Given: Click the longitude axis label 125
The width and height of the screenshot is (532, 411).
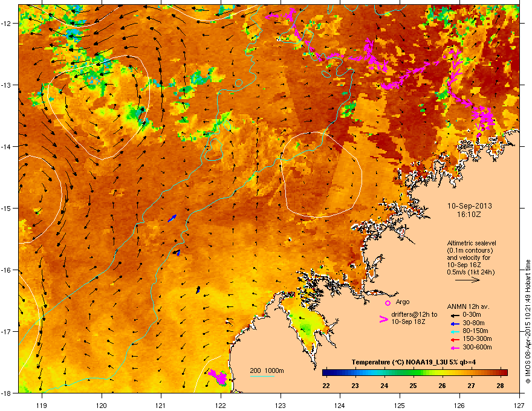Looking at the screenshot, I should pos(400,405).
